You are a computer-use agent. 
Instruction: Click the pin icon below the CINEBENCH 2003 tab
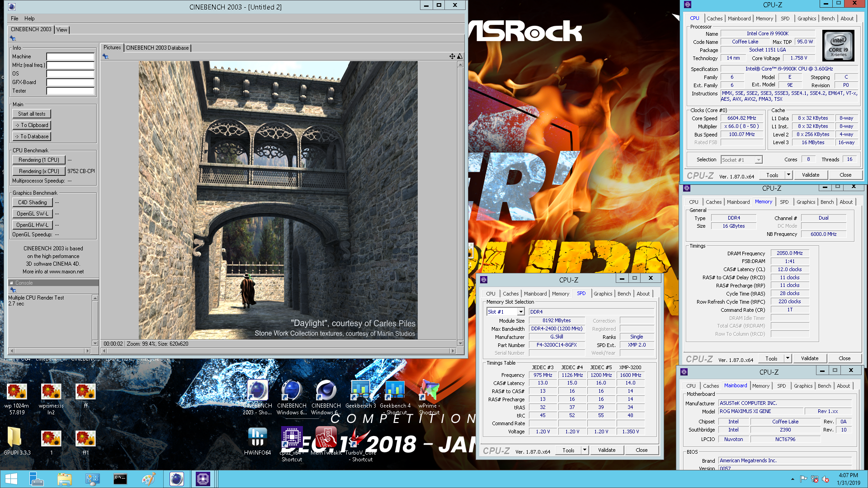point(13,38)
